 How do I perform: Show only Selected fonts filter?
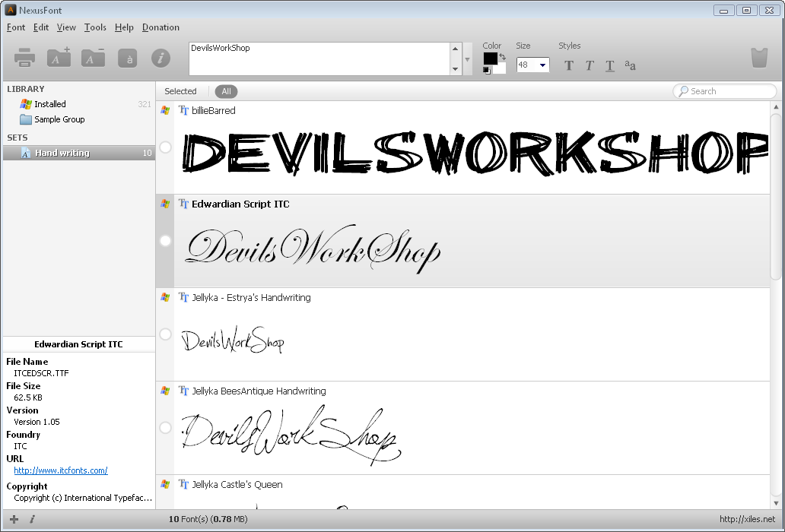pyautogui.click(x=180, y=91)
